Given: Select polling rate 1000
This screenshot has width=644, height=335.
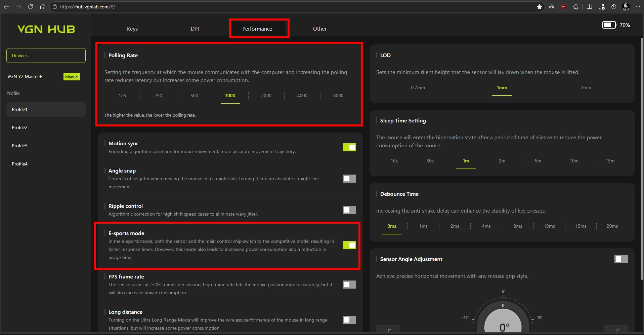Looking at the screenshot, I should [x=230, y=96].
